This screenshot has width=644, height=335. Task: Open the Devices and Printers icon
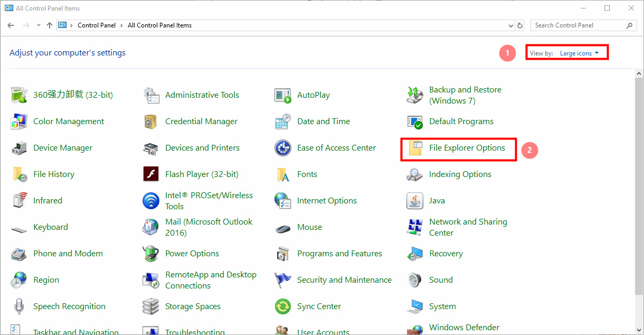151,148
